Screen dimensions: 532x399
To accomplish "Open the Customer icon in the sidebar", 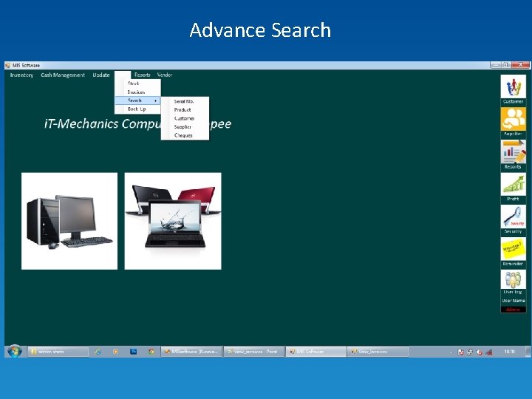I will coord(513,87).
